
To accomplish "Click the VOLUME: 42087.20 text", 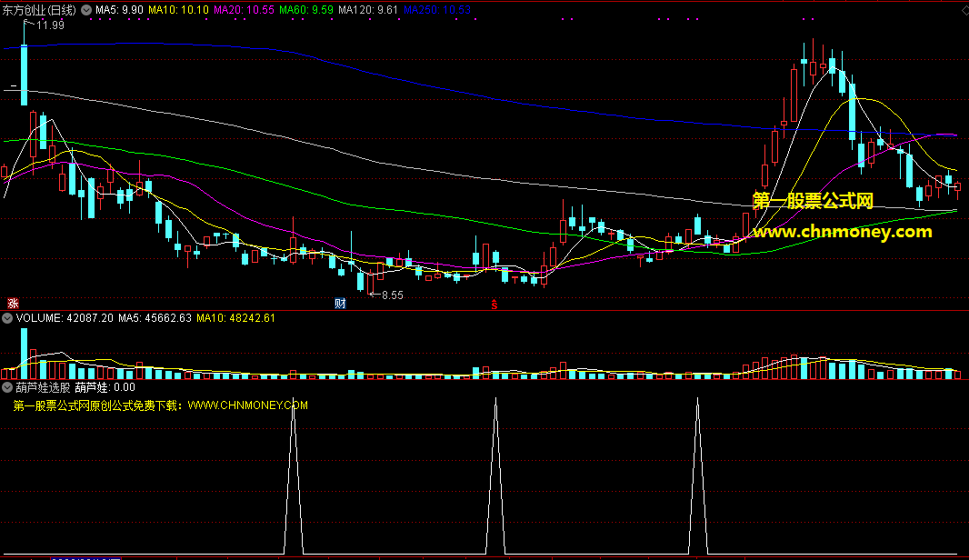I will tap(65, 318).
